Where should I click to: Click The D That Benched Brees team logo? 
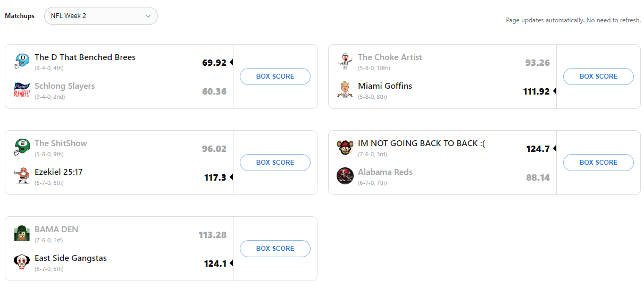[22, 62]
